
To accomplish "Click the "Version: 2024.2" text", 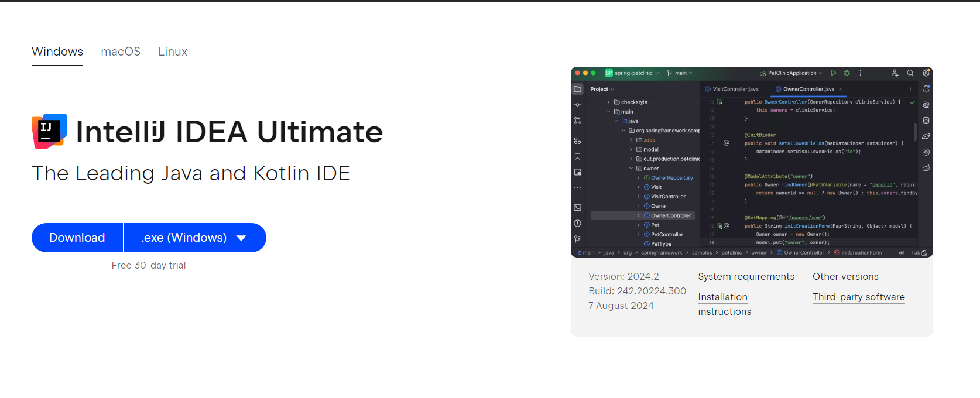I will point(624,276).
